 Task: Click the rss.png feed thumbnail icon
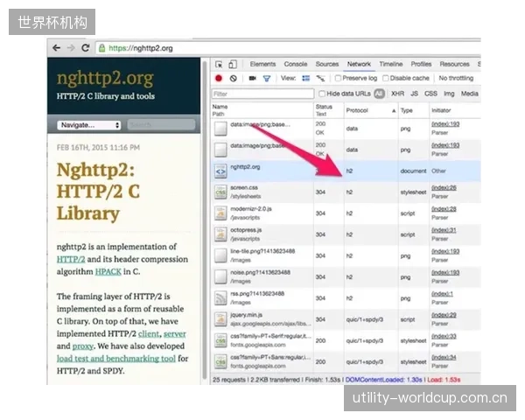point(220,298)
